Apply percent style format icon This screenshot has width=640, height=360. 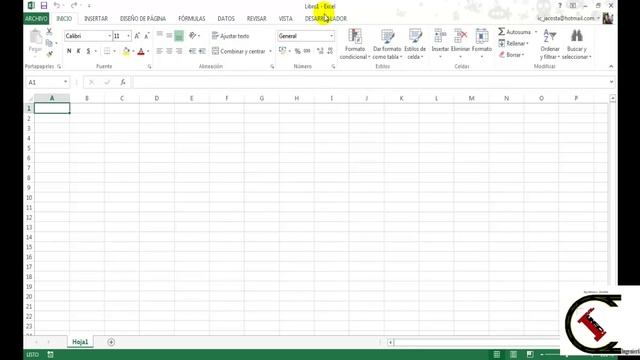(x=298, y=51)
